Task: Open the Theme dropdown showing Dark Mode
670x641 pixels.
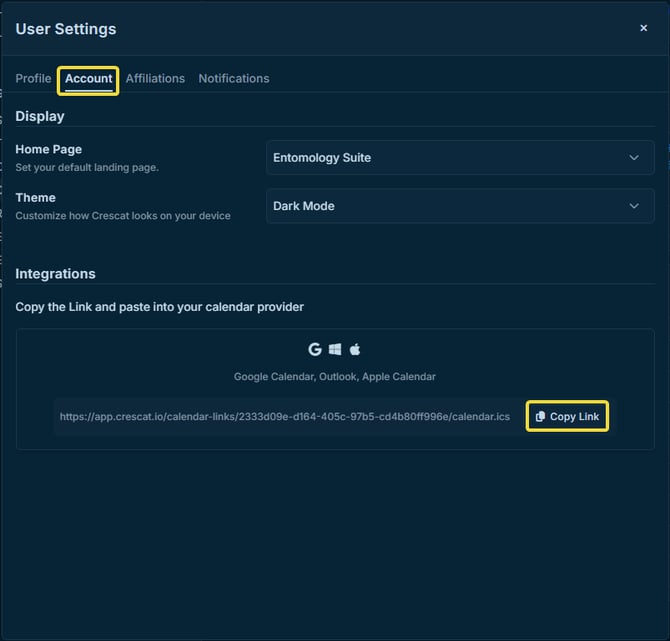Action: 450,206
